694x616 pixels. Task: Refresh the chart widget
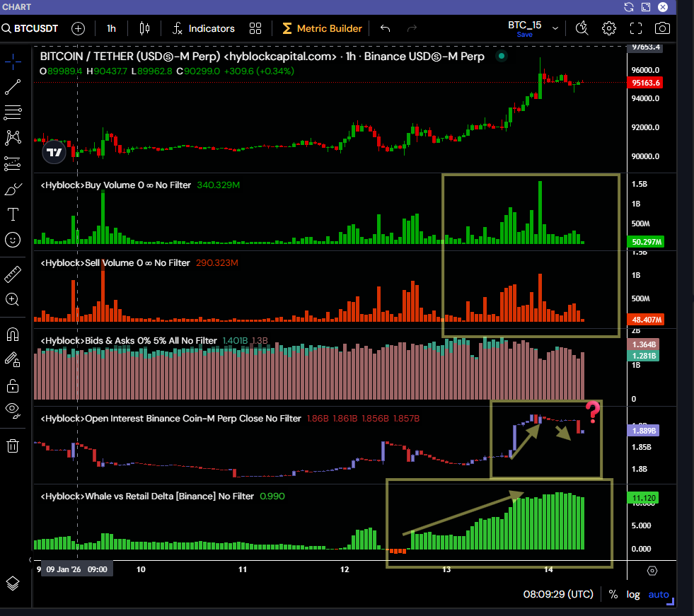click(628, 7)
